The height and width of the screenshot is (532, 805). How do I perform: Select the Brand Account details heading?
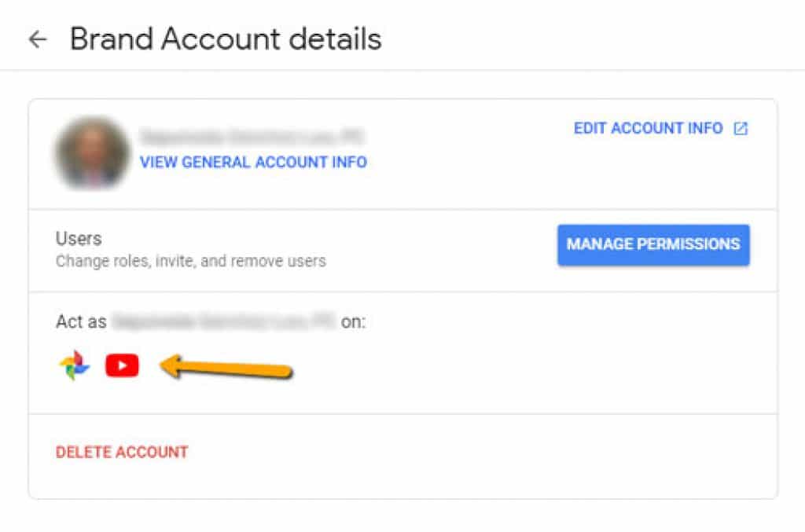coord(226,39)
